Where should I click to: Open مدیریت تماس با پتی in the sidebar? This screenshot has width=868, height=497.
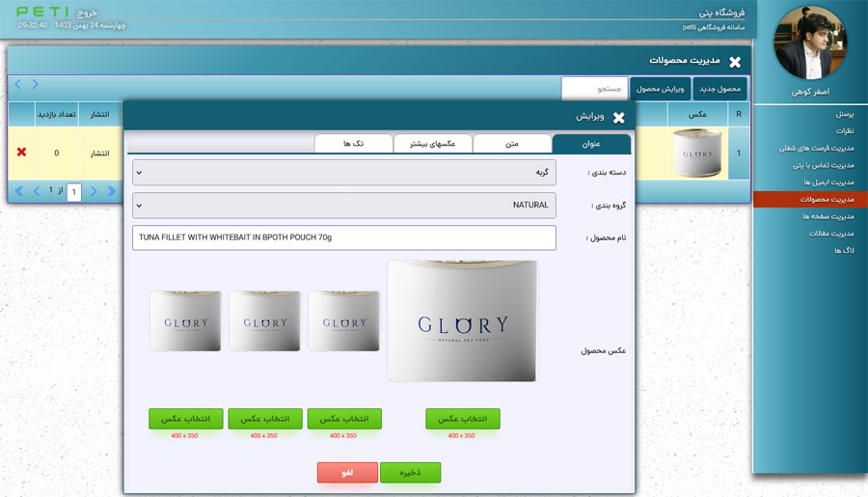[x=824, y=166]
